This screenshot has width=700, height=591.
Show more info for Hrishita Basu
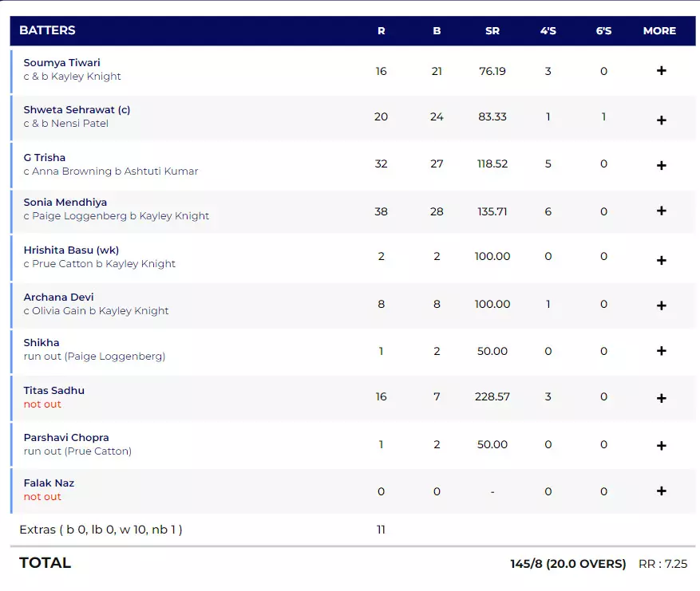(661, 259)
